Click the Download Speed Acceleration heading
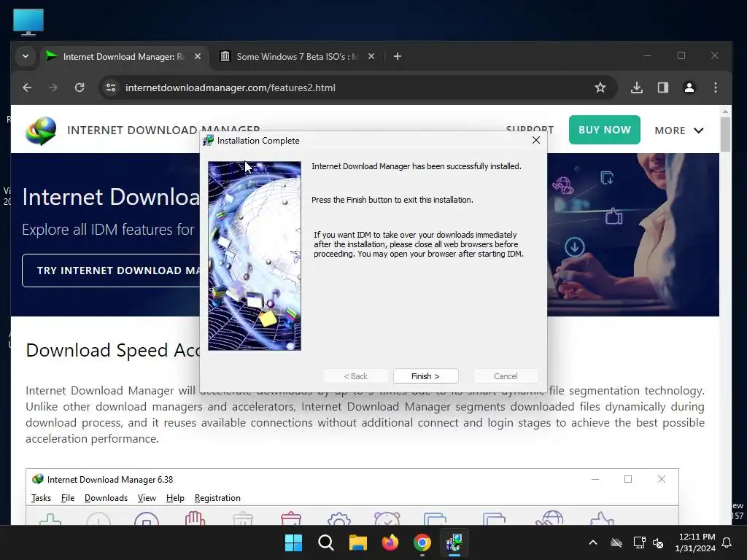The image size is (747, 560). point(113,350)
